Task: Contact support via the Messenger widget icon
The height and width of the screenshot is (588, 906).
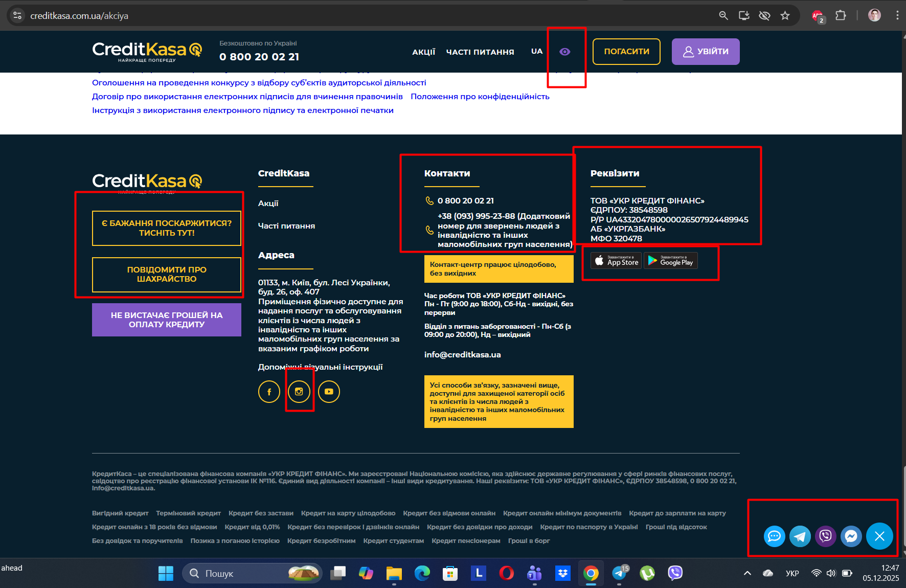Action: pyautogui.click(x=851, y=536)
